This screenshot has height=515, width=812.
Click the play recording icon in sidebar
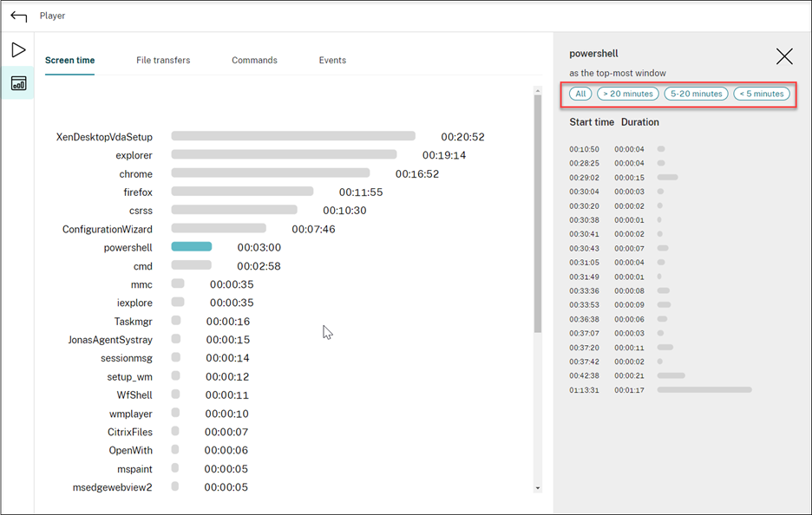[x=18, y=50]
